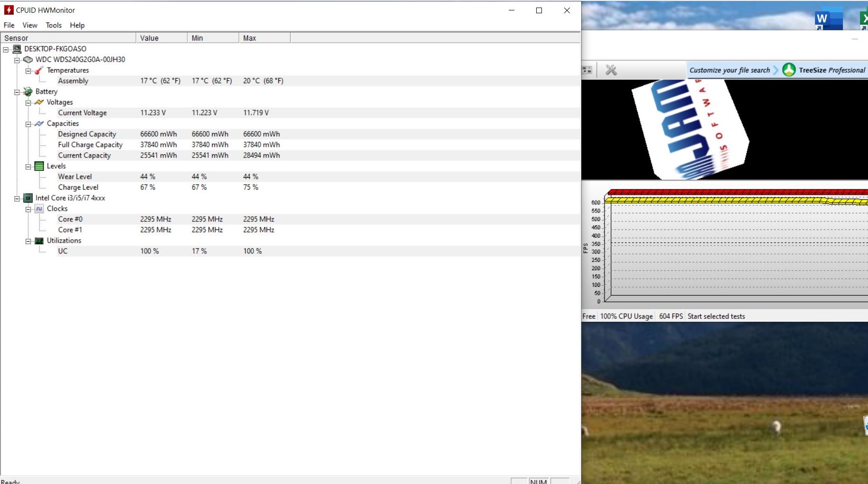The width and height of the screenshot is (868, 484).
Task: Collapse the Capacities tree branch
Action: [28, 124]
